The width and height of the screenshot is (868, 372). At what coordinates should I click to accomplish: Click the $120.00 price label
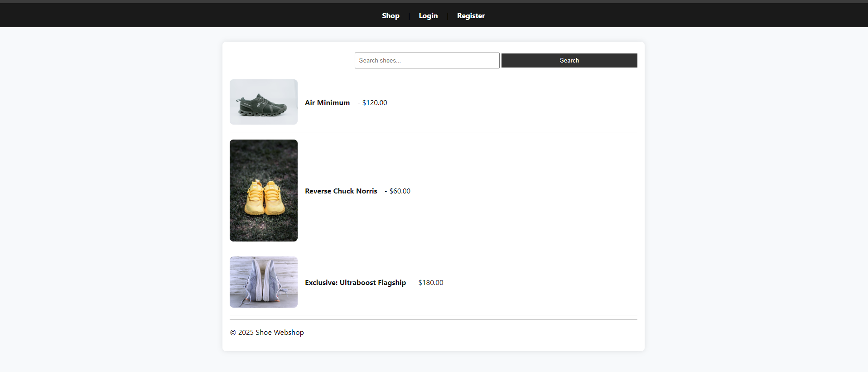point(374,103)
